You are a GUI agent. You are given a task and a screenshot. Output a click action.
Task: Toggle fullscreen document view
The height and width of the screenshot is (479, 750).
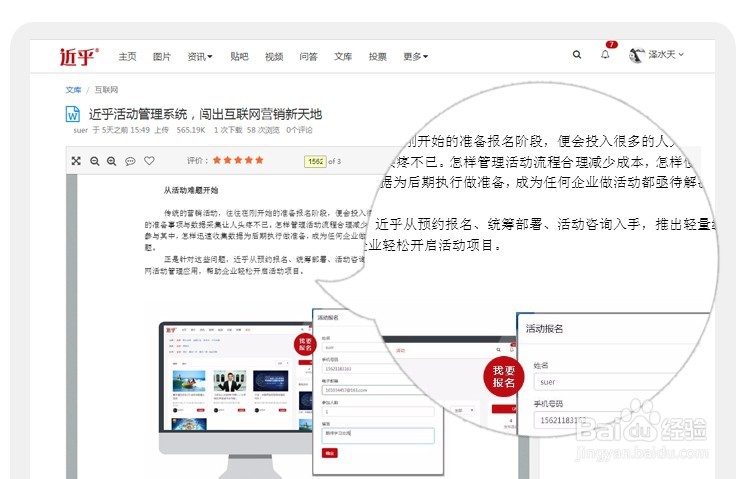tap(76, 161)
